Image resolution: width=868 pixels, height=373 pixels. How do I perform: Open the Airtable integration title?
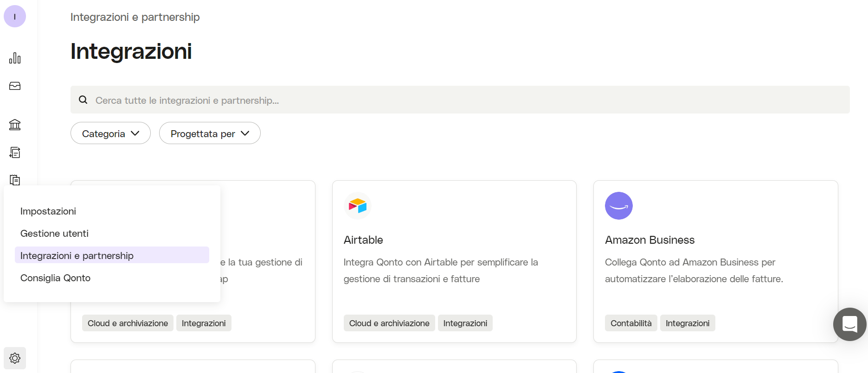[363, 240]
